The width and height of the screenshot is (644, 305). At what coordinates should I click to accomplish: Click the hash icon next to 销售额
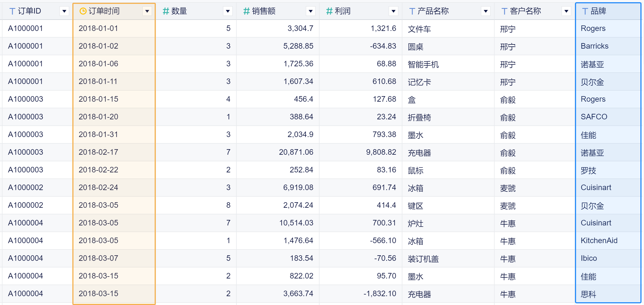pyautogui.click(x=246, y=11)
